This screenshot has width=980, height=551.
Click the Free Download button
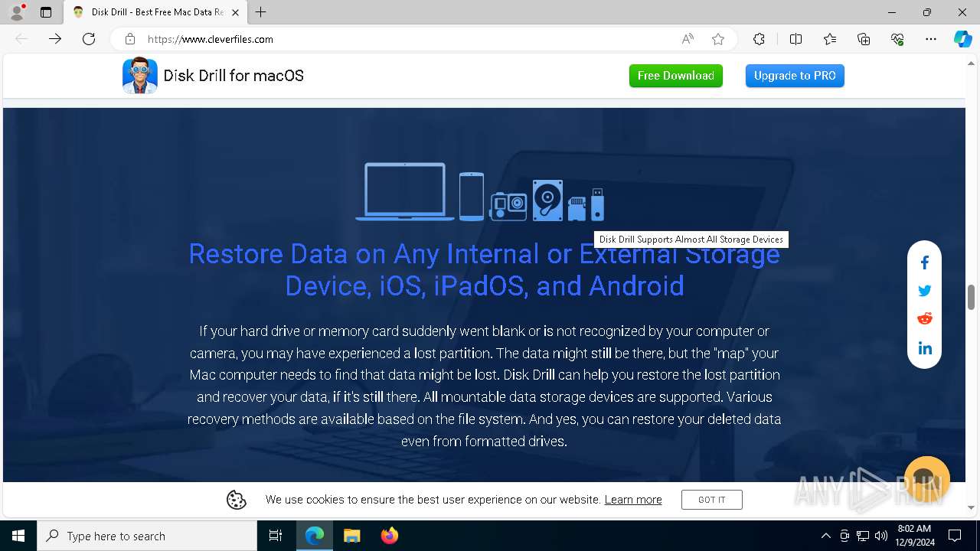(x=676, y=76)
